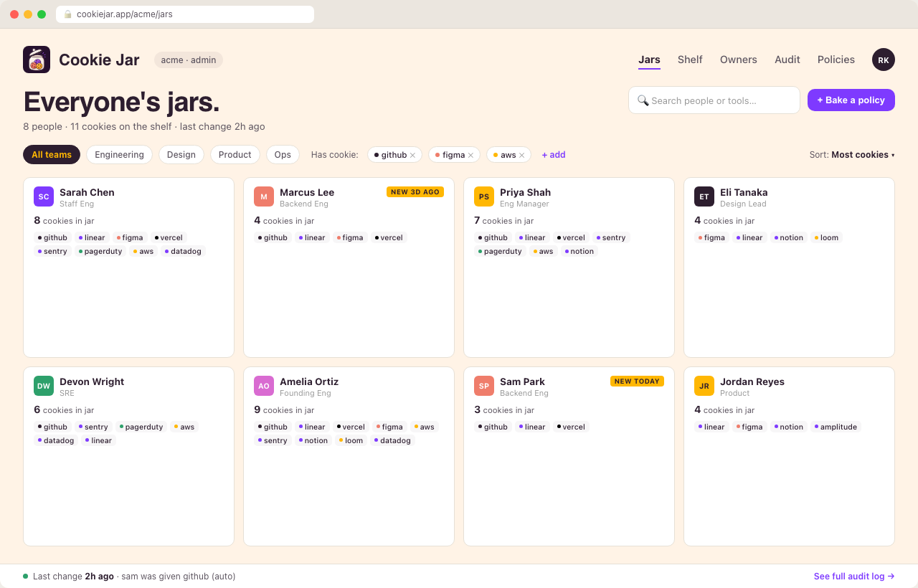Click the site lock icon in address bar
Viewport: 918px width, 588px height.
[x=68, y=14]
